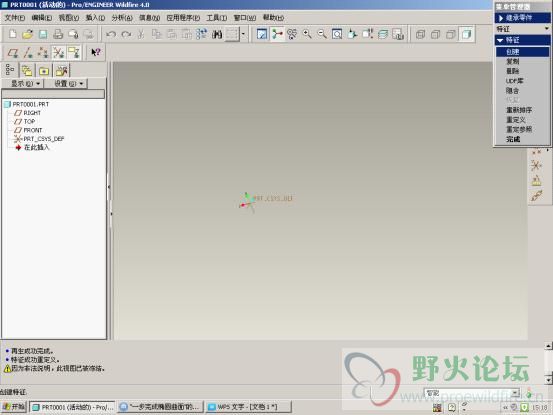The image size is (553, 415).
Task: Collapse the model tree panel handle
Action: tap(109, 187)
